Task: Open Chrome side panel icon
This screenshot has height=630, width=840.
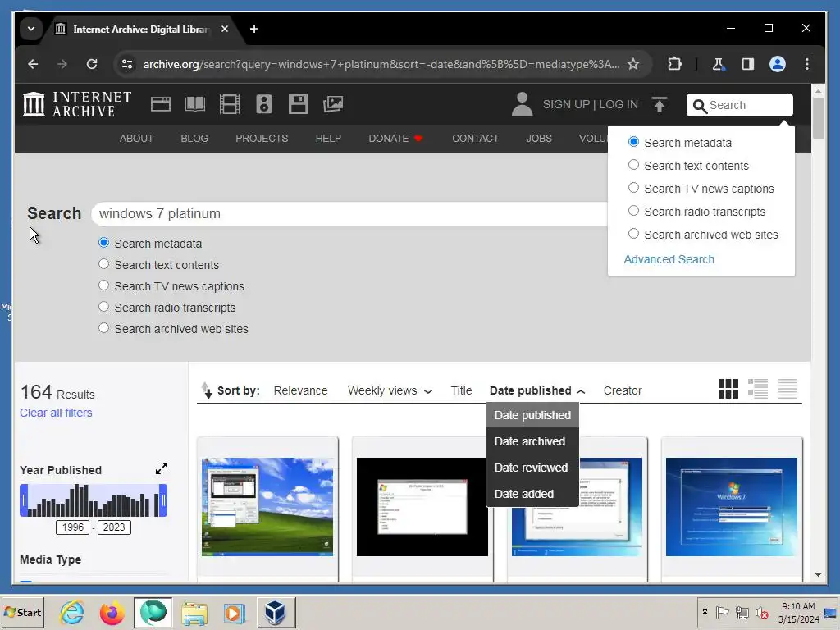Action: pyautogui.click(x=748, y=64)
